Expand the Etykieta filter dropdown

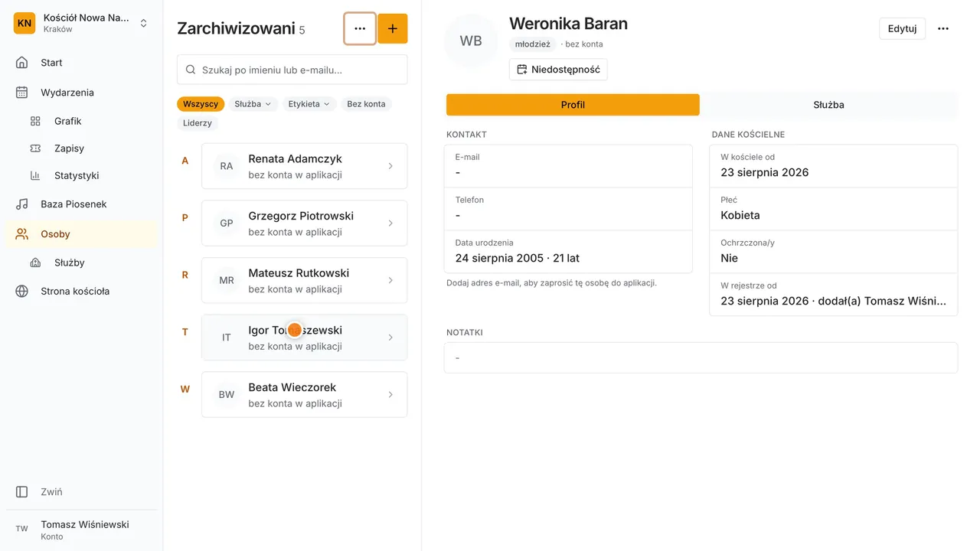coord(309,104)
